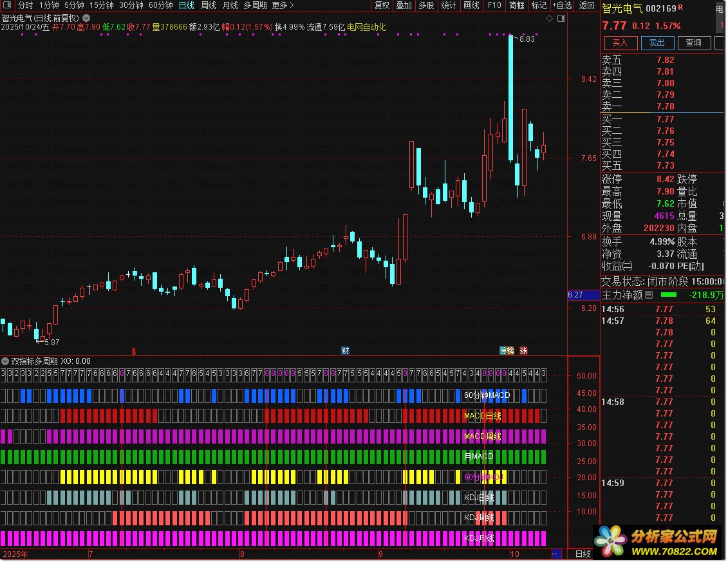Open the 多股 multi-stock view
This screenshot has width=728, height=562.
425,5
